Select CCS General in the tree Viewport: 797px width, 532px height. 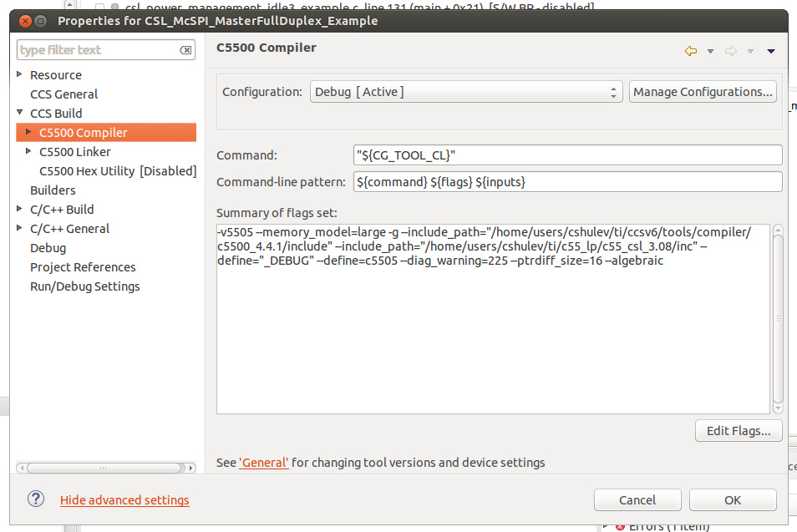pos(63,94)
